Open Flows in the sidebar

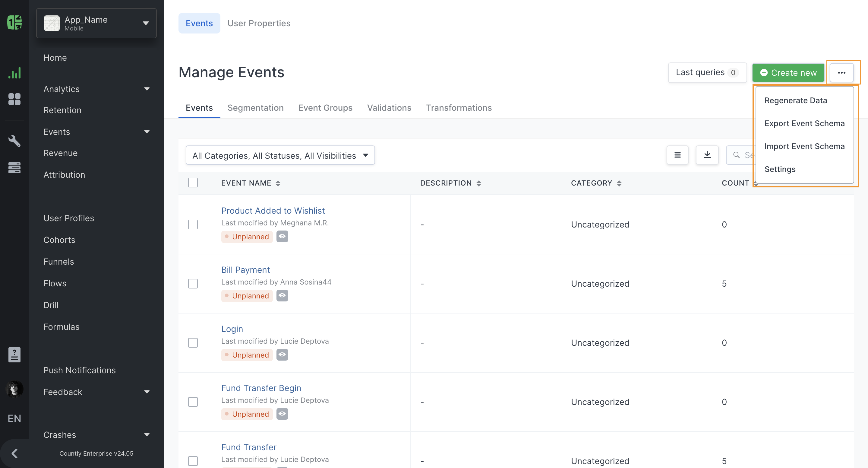[x=55, y=283]
